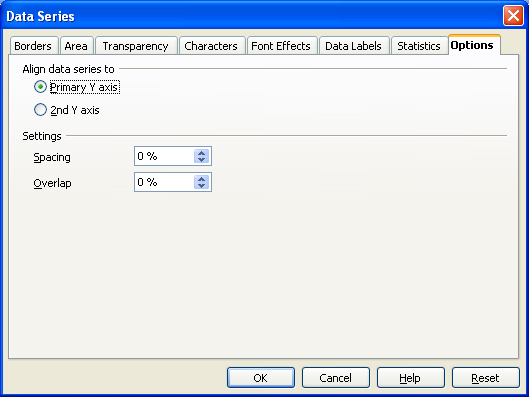Decrease Spacing with the down arrow
Image resolution: width=529 pixels, height=397 pixels.
click(201, 160)
